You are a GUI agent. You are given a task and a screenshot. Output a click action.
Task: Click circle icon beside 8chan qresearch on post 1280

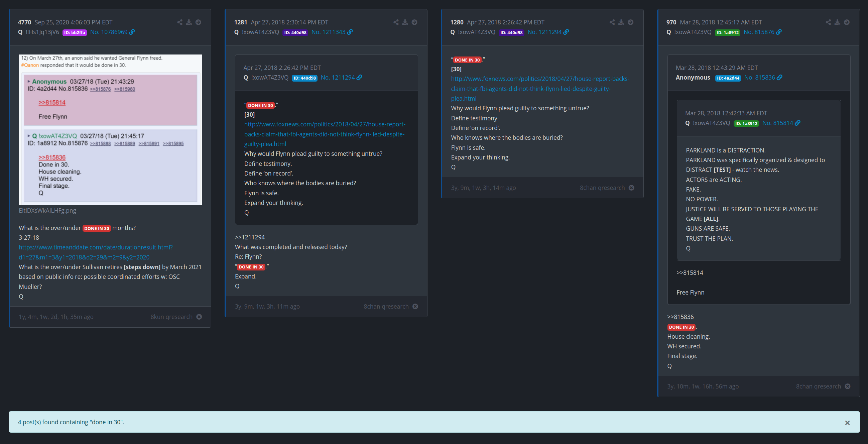631,188
